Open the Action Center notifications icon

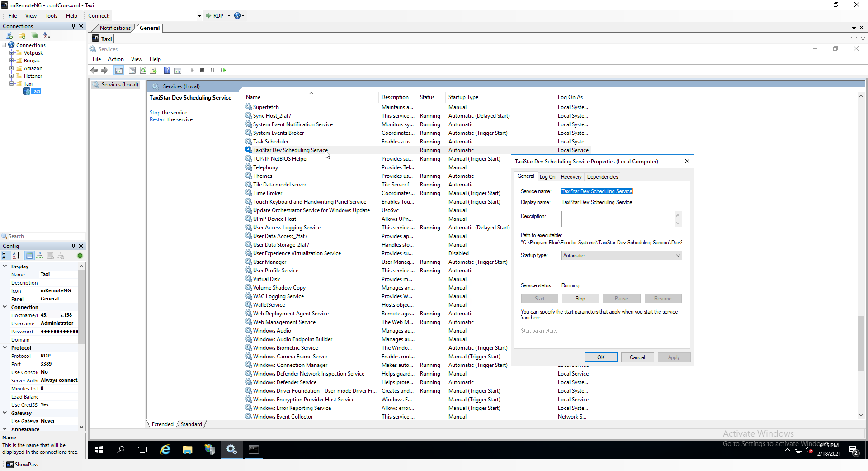854,450
